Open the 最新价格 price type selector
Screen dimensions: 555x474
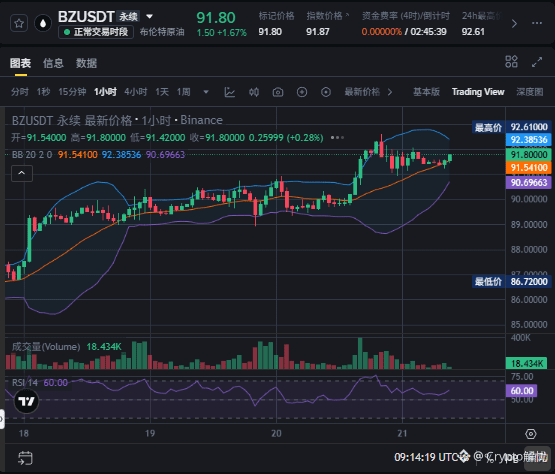[x=368, y=92]
